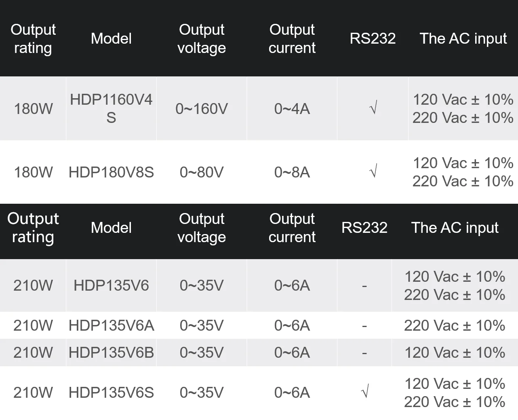Click the AC input value for HDP135V6A

click(455, 325)
